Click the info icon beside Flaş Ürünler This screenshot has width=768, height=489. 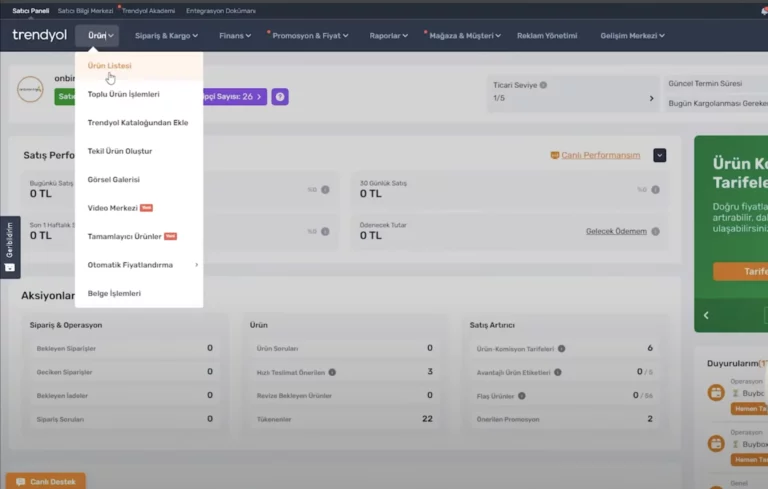(x=522, y=395)
